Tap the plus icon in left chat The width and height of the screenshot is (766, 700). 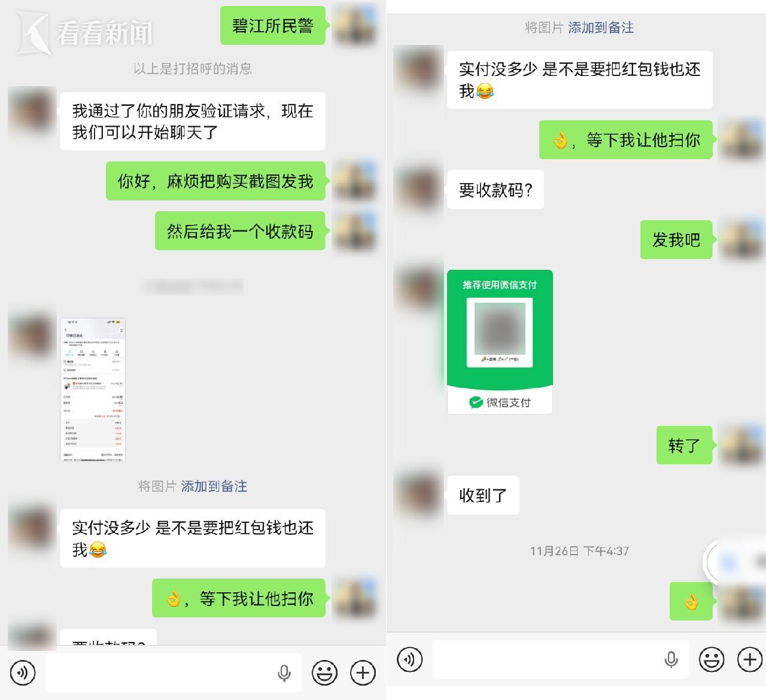363,672
